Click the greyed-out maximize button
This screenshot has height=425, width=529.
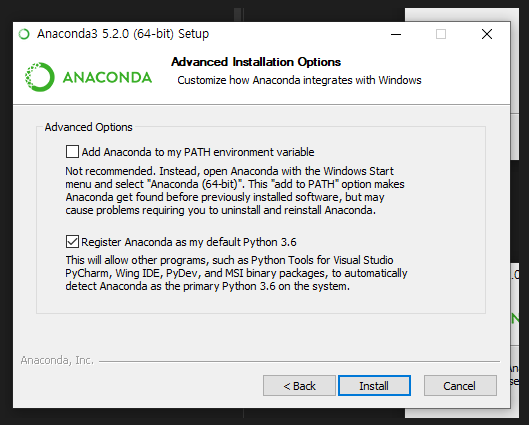(441, 34)
